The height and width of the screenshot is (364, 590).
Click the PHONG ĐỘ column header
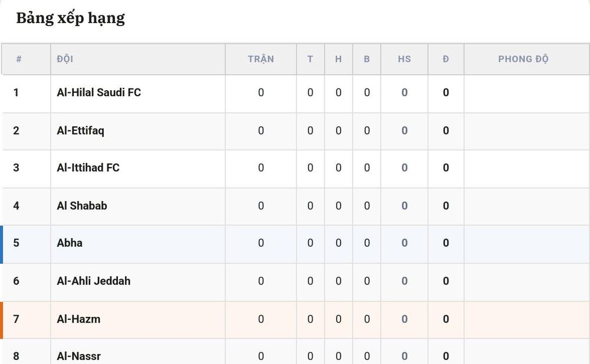coord(523,59)
